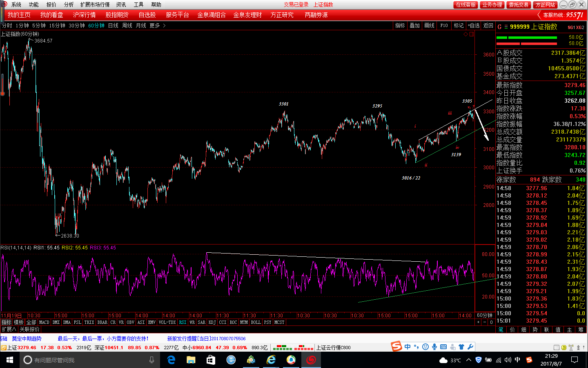Click the red diamond icon above the chart
Screen dimensions: 588x368
[465, 34]
